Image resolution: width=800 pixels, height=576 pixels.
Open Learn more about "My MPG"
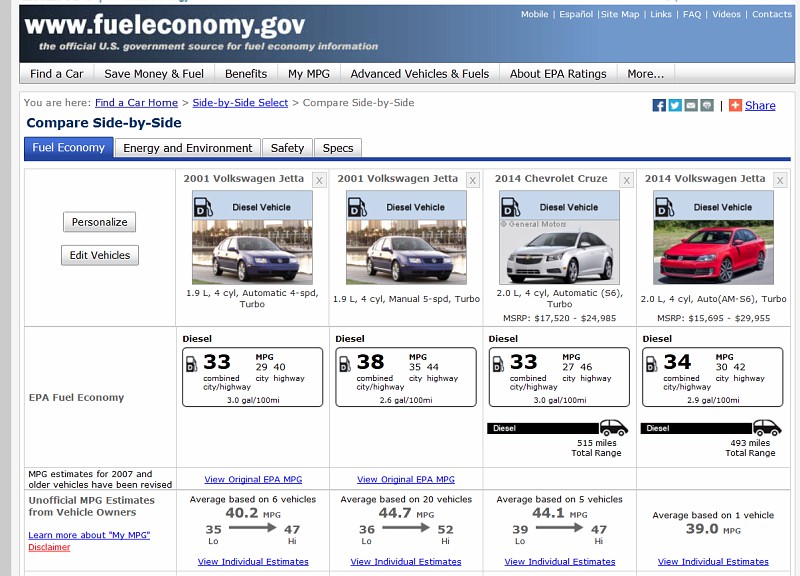89,535
